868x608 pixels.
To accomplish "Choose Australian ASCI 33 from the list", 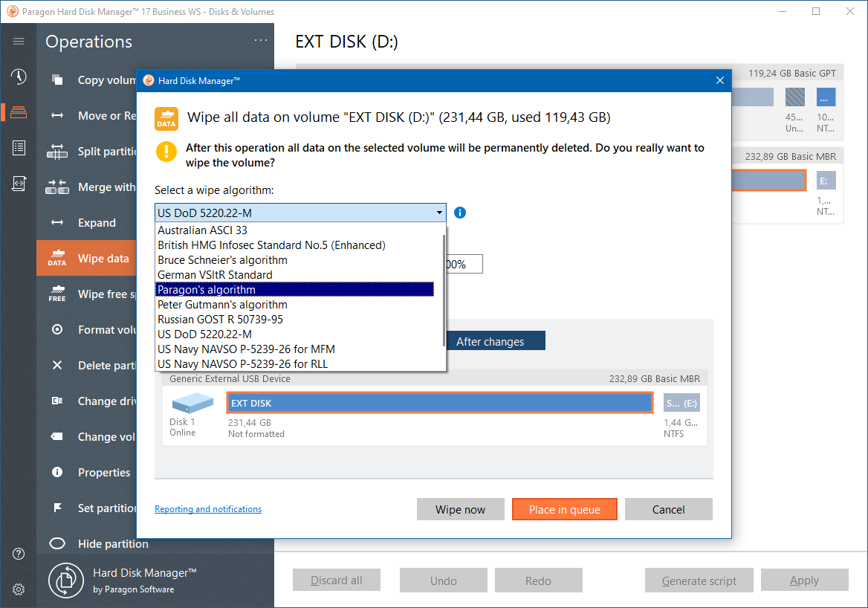I will 294,230.
